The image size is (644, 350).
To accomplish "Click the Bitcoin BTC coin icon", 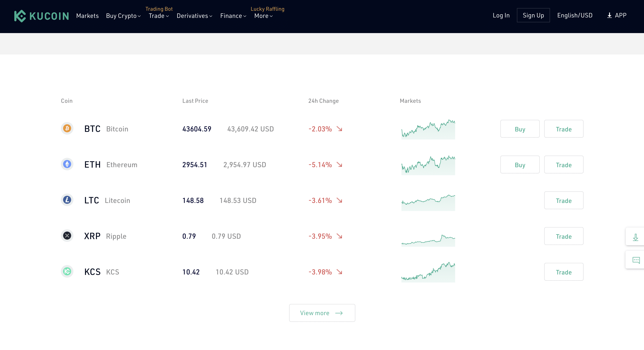I will 67,129.
